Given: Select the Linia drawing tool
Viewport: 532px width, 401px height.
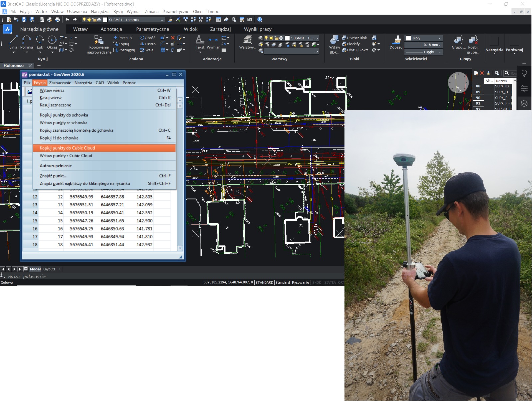Looking at the screenshot, I should (13, 42).
